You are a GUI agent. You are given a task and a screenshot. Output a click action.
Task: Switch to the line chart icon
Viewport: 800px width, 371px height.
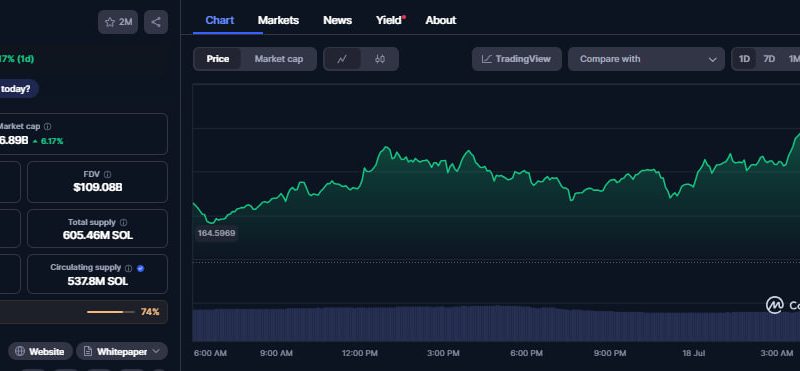[342, 59]
